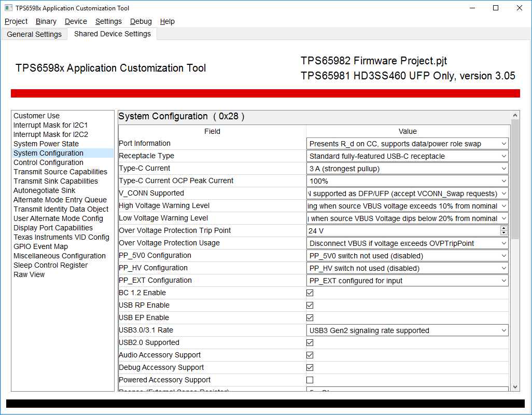Open V_CONN Supported dropdown
Screen dimensions: 532x415
pos(407,193)
